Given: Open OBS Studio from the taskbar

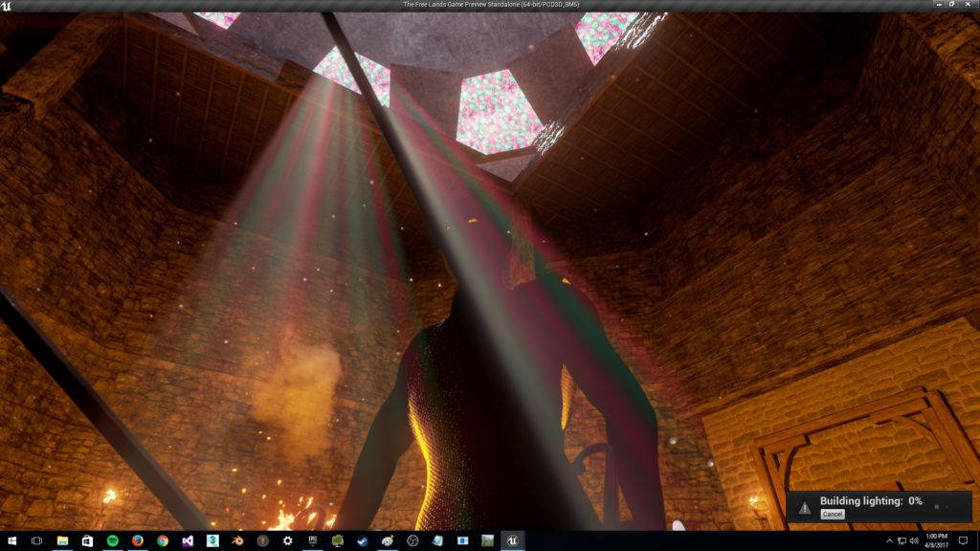Looking at the screenshot, I should [x=412, y=541].
